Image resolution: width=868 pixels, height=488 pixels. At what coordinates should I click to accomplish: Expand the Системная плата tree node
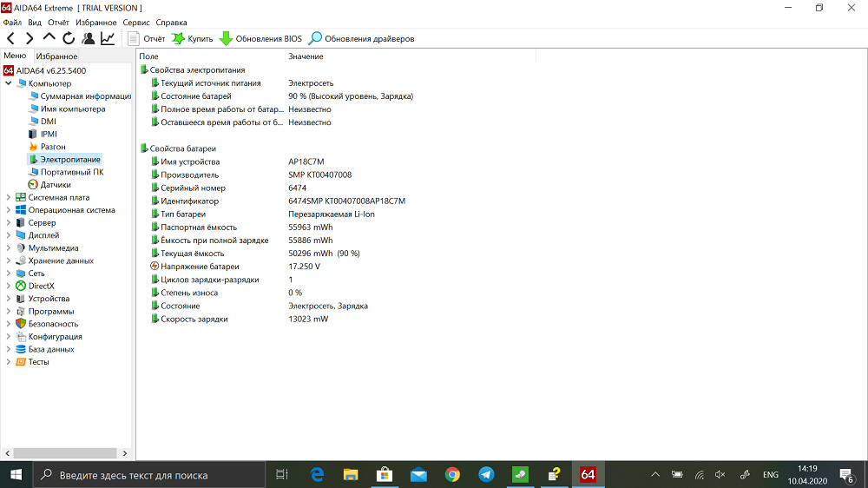9,197
